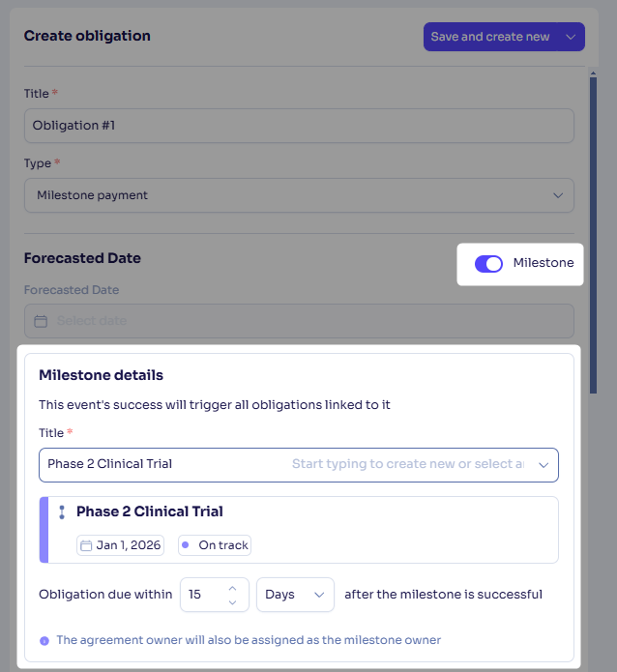Select the Phase 2 Clinical Trial milestone card
This screenshot has height=672, width=617.
[x=299, y=530]
